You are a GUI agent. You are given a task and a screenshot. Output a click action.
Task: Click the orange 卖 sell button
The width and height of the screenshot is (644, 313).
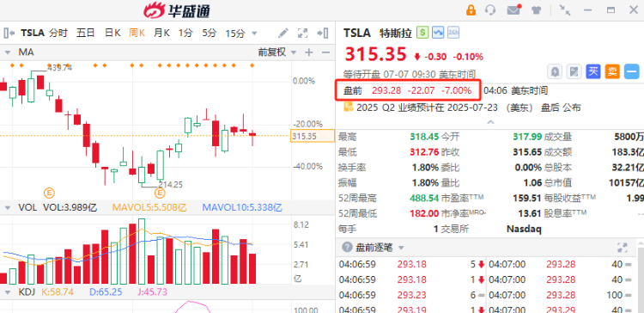point(612,71)
